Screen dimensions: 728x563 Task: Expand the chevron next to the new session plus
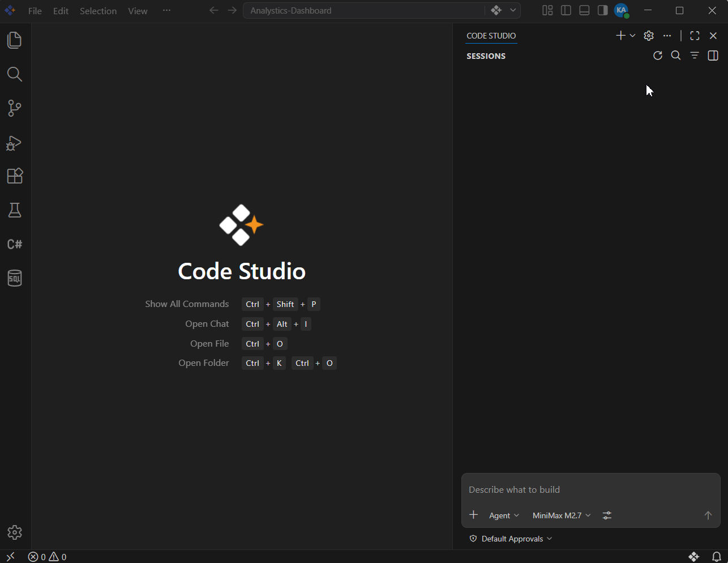click(632, 36)
